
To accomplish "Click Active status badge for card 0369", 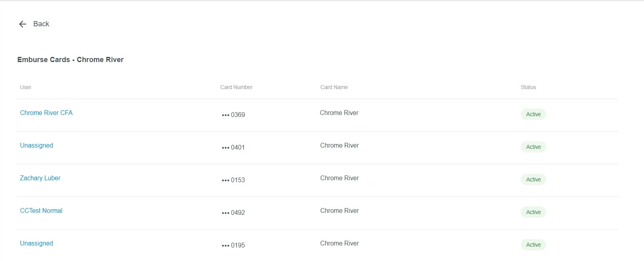I will (x=533, y=115).
